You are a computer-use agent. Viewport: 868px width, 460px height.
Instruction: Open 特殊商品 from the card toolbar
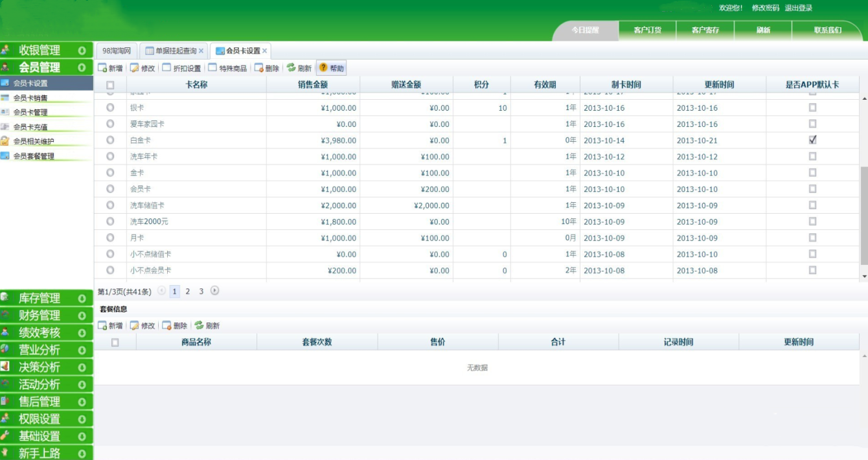227,68
